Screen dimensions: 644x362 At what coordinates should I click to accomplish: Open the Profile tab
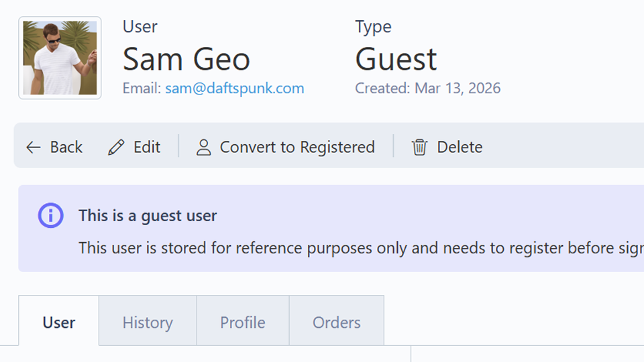point(243,322)
